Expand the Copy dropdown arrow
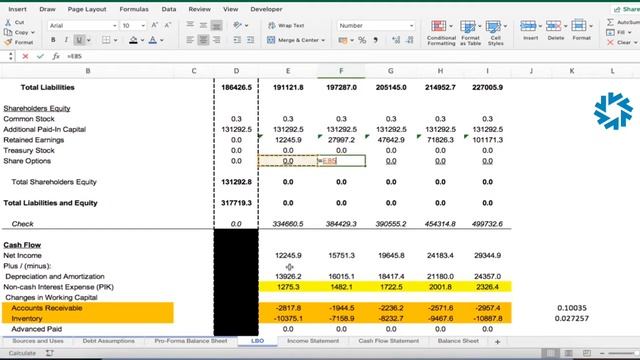 (33, 32)
